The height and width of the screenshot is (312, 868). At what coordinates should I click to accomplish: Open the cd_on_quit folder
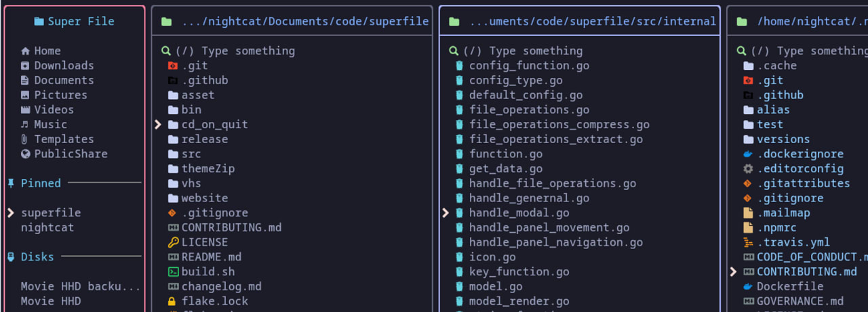pyautogui.click(x=214, y=125)
